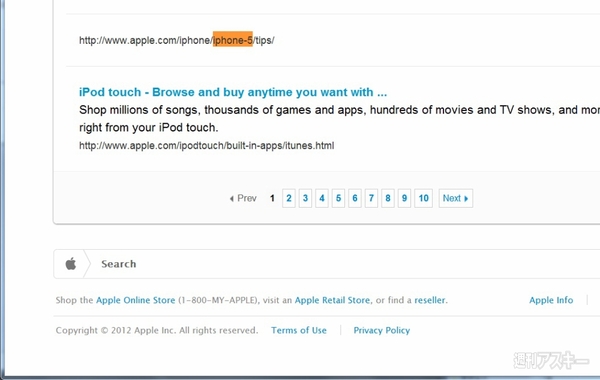Viewport: 600px width, 380px height.
Task: Click the Apple logo in the breadcrumb
Action: coord(71,264)
